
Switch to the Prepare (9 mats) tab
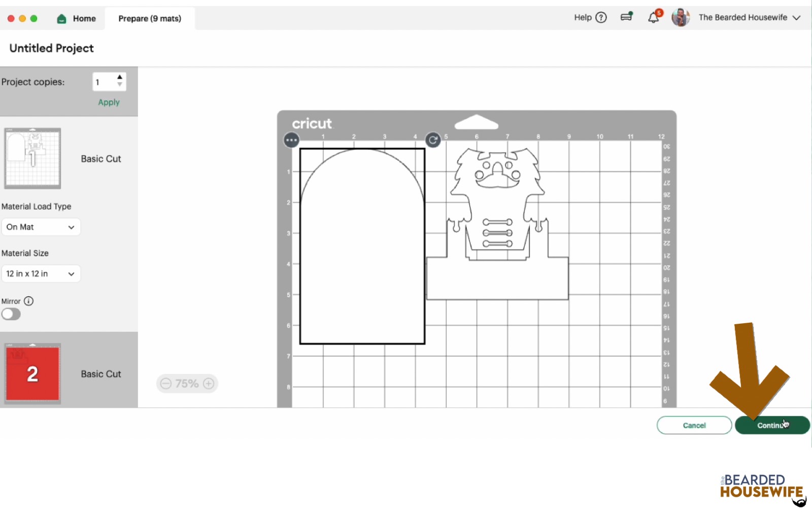150,19
